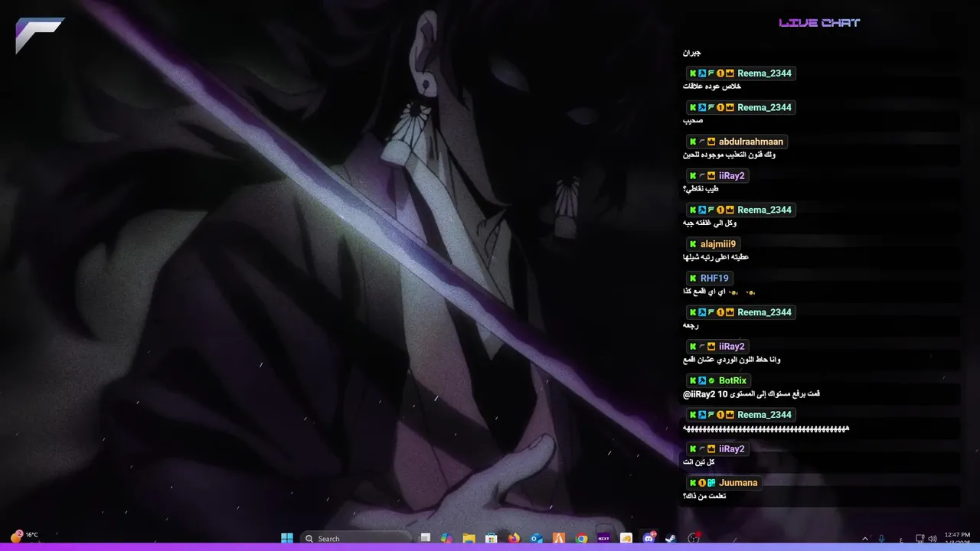This screenshot has height=551, width=980.
Task: Open the volume speaker tray icon
Action: click(x=932, y=539)
